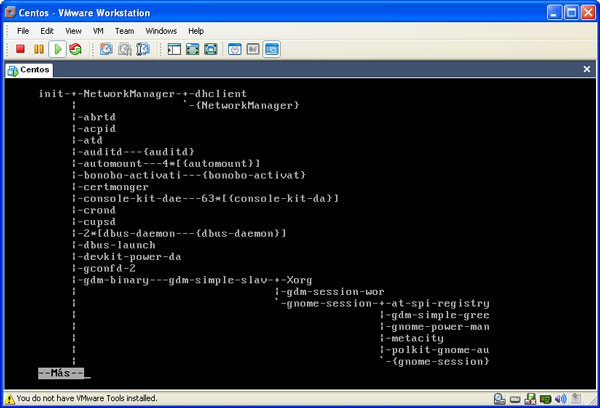
Task: Click the red Power Off button
Action: [21, 49]
